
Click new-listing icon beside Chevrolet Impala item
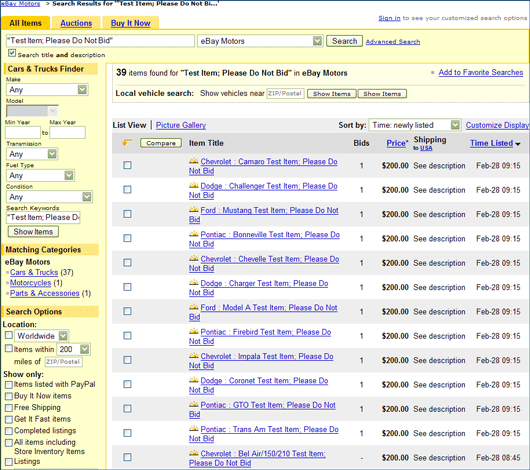193,355
